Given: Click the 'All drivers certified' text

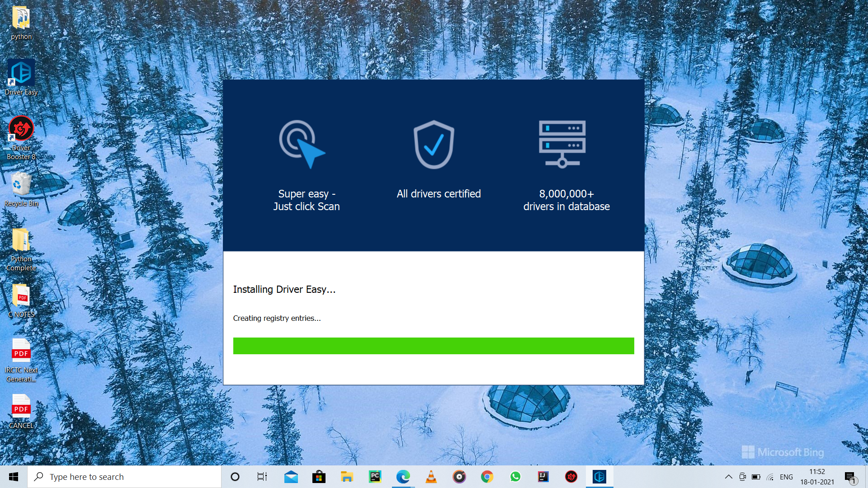Looking at the screenshot, I should [439, 194].
